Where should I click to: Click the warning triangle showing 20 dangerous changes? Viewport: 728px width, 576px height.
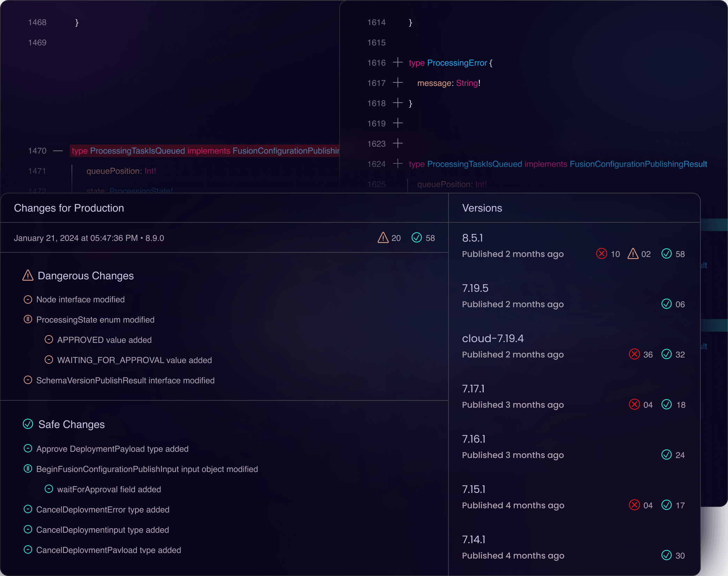pos(383,238)
